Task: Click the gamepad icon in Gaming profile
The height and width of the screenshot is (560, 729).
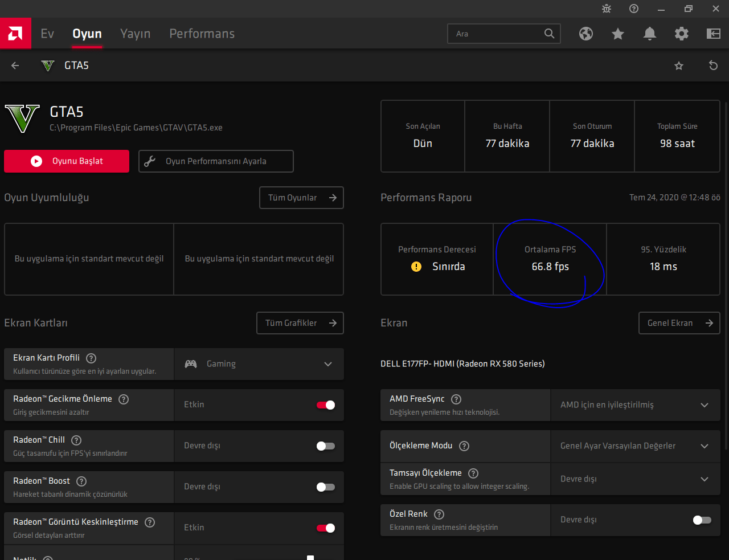Action: 191,364
